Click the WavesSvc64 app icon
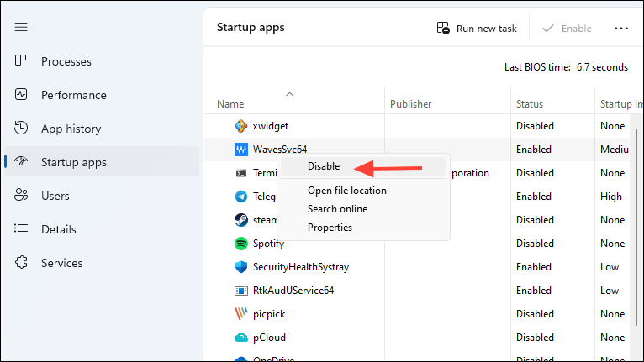The image size is (644, 362). [x=241, y=150]
